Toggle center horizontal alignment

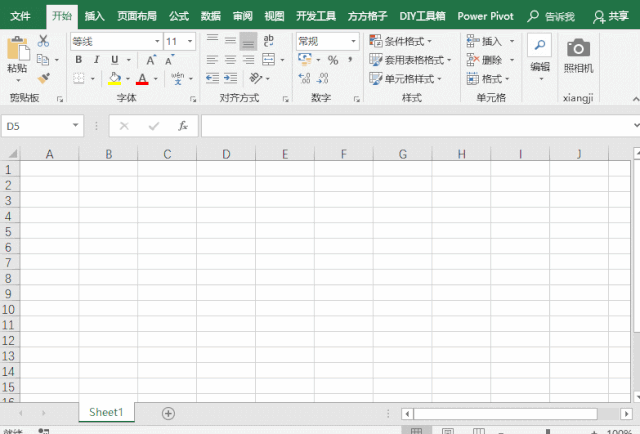click(x=230, y=60)
